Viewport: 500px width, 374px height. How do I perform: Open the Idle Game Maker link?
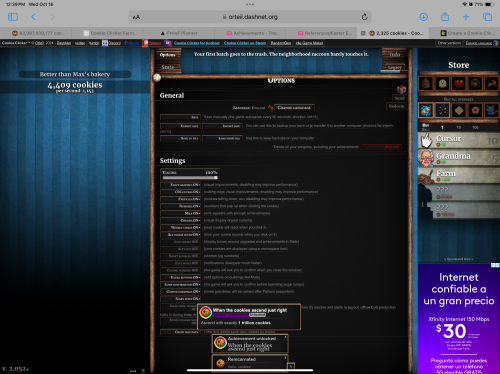click(x=309, y=43)
